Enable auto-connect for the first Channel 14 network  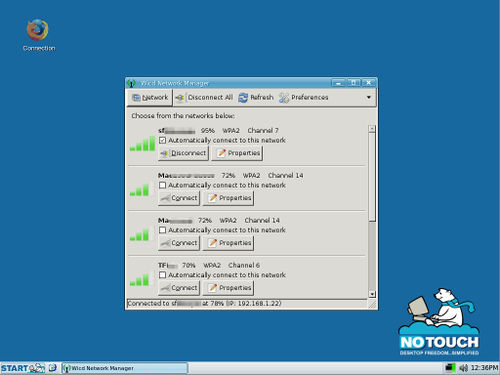point(162,185)
